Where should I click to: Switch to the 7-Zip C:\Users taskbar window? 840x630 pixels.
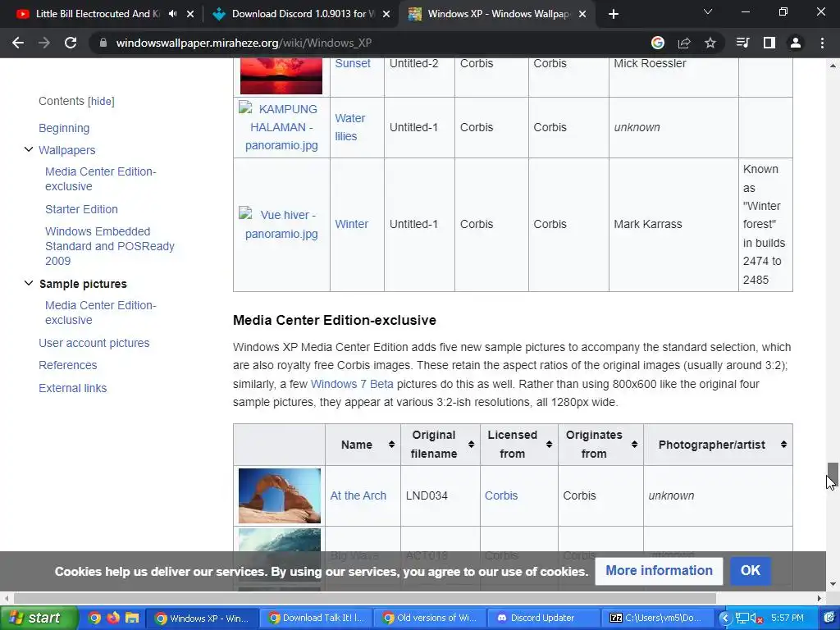[657, 618]
